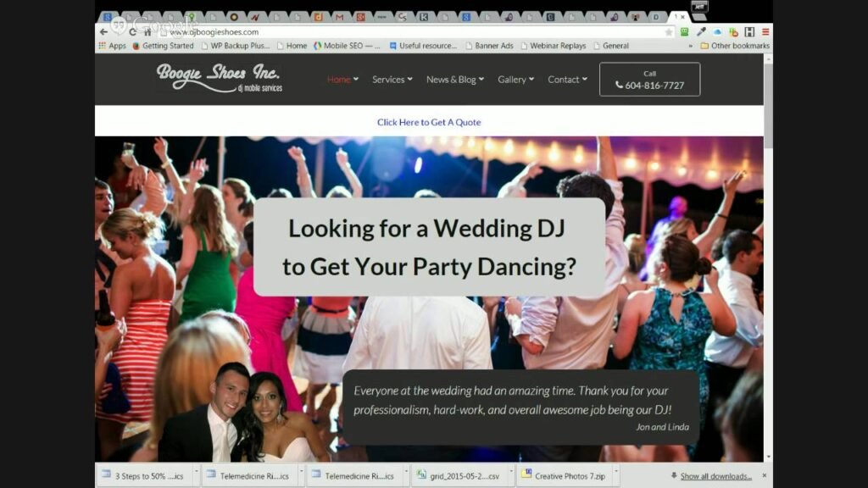Open Click Here to Get A Quote link
The width and height of the screenshot is (868, 488).
[429, 121]
